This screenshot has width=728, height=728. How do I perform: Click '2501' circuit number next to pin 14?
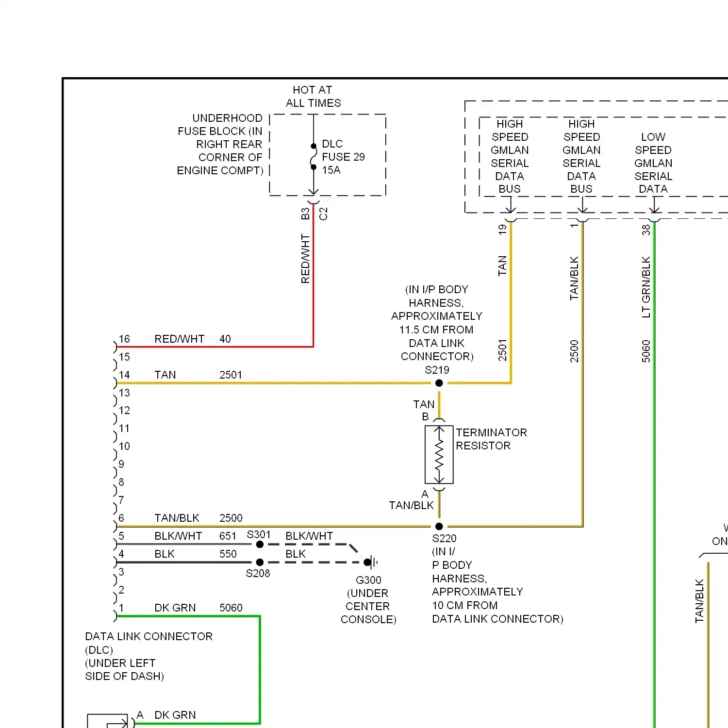(x=231, y=375)
